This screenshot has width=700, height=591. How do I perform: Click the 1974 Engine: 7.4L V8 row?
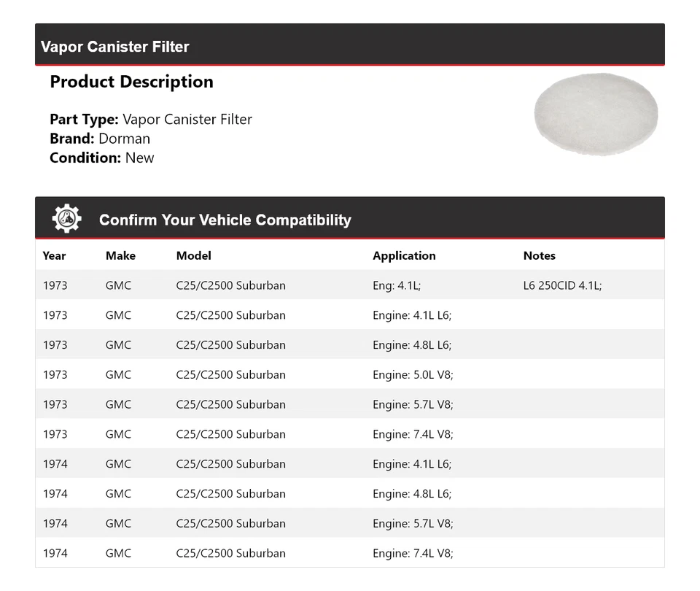(x=350, y=553)
